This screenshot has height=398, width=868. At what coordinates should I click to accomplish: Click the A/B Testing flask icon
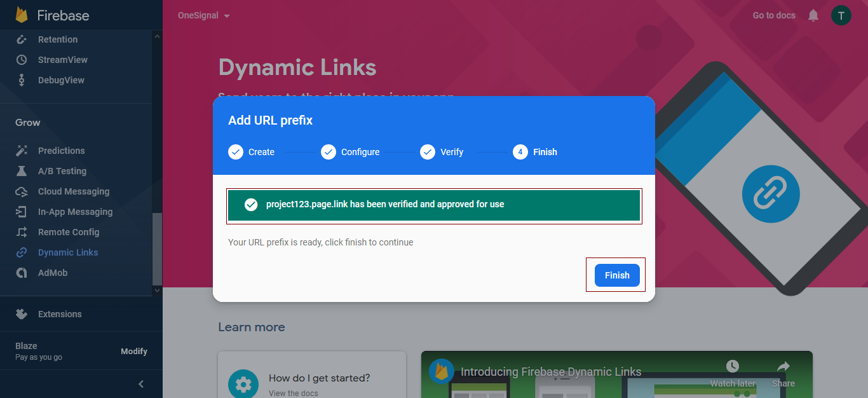click(22, 171)
